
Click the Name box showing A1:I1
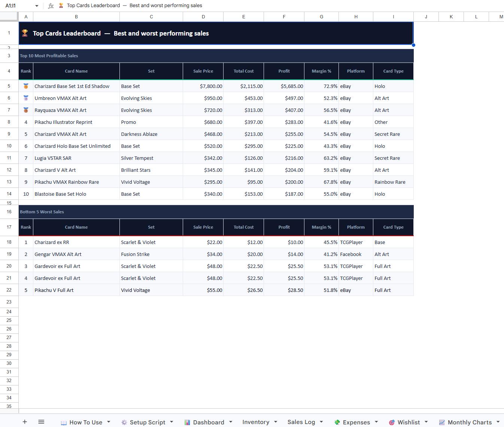18,6
